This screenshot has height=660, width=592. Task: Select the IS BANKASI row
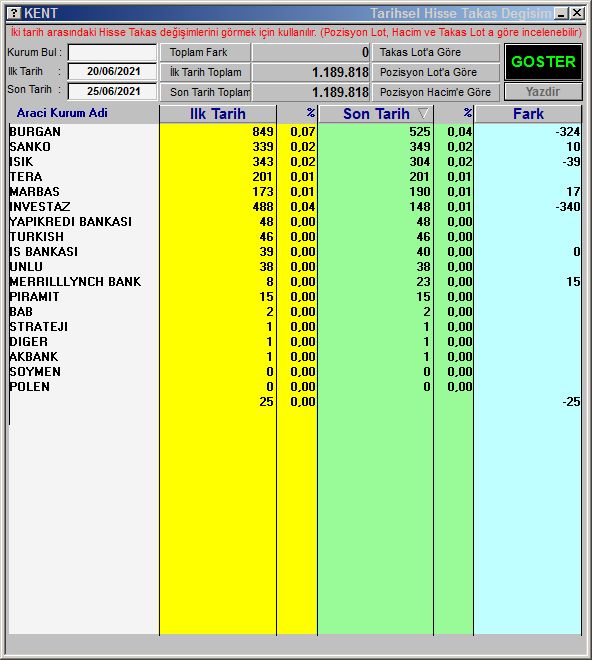(x=295, y=252)
